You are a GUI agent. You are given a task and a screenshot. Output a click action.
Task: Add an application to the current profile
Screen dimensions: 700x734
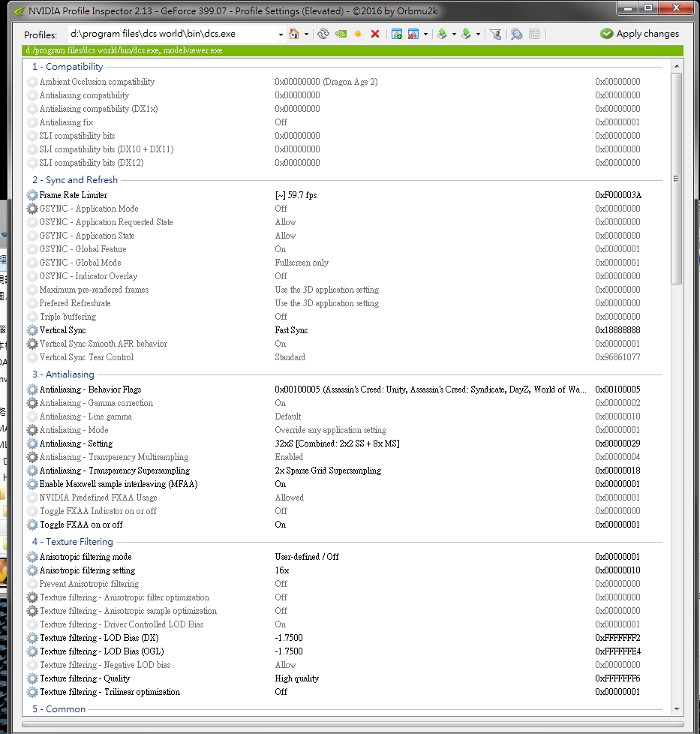(x=396, y=34)
